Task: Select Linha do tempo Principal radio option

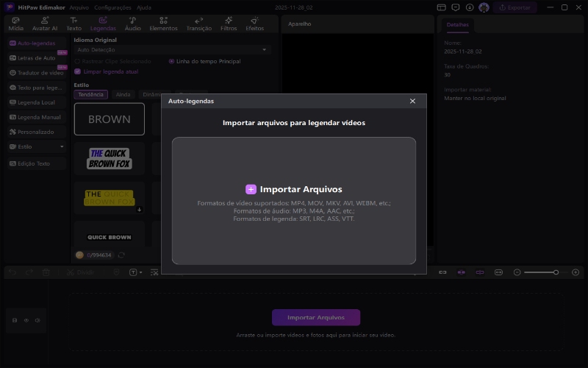Action: (172, 61)
